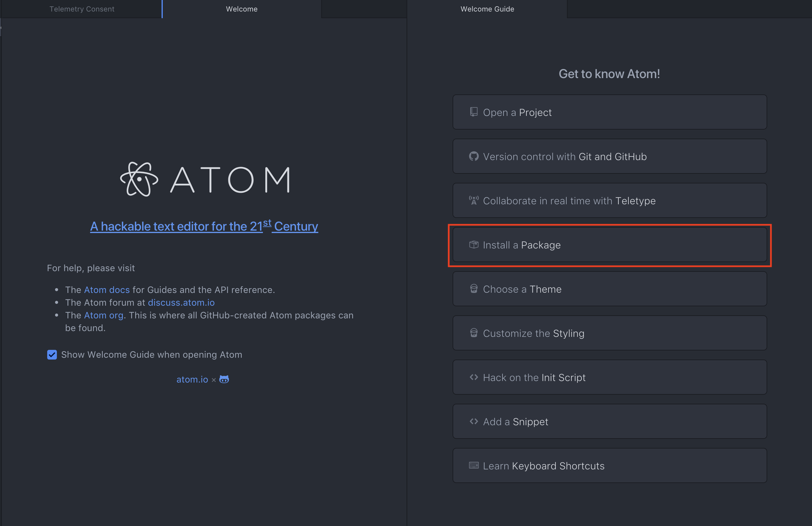
Task: Click the GitHub octocat icon in Version control
Action: click(473, 156)
